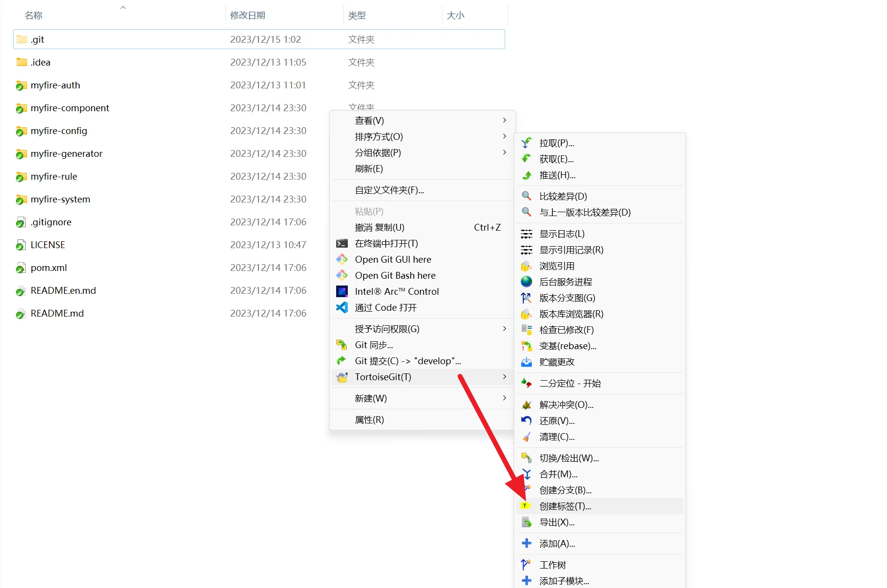887x588 pixels.
Task: Expand the 新建(W) submenu arrow
Action: [504, 398]
